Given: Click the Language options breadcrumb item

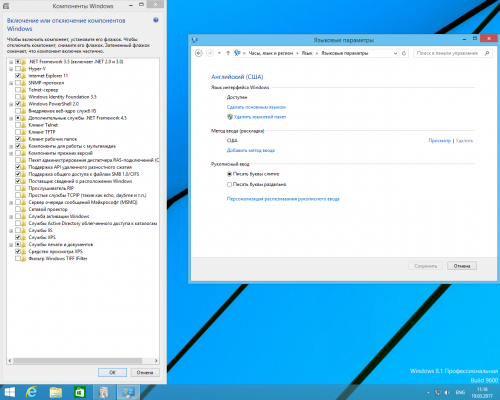Looking at the screenshot, I should [345, 53].
